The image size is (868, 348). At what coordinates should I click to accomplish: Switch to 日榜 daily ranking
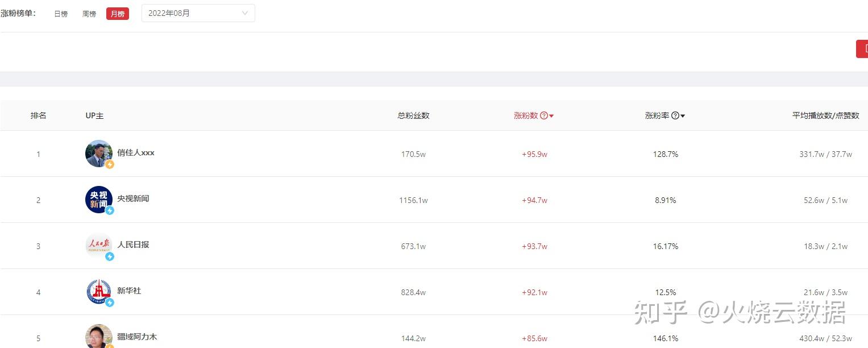61,14
